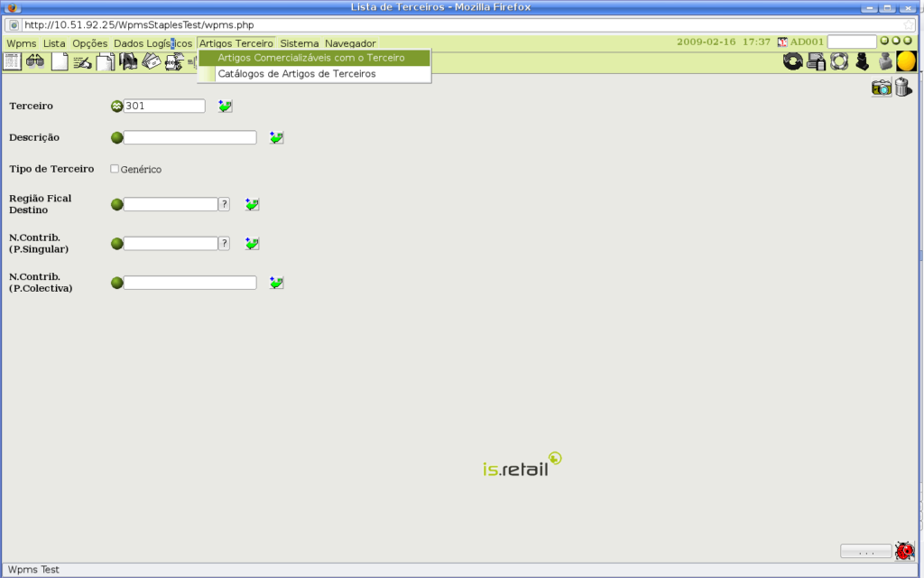This screenshot has width=924, height=578.
Task: Click the printer document icon in left toolbar
Action: pyautogui.click(x=174, y=62)
